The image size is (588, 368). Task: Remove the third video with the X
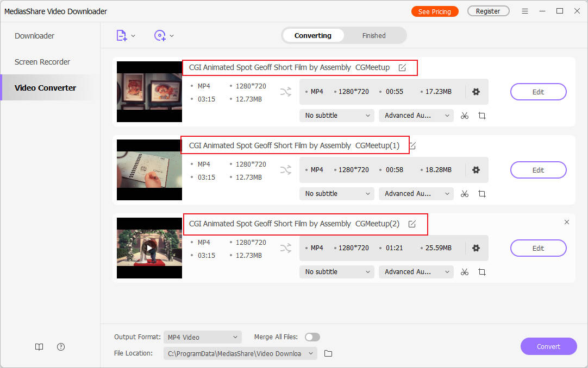tap(567, 222)
